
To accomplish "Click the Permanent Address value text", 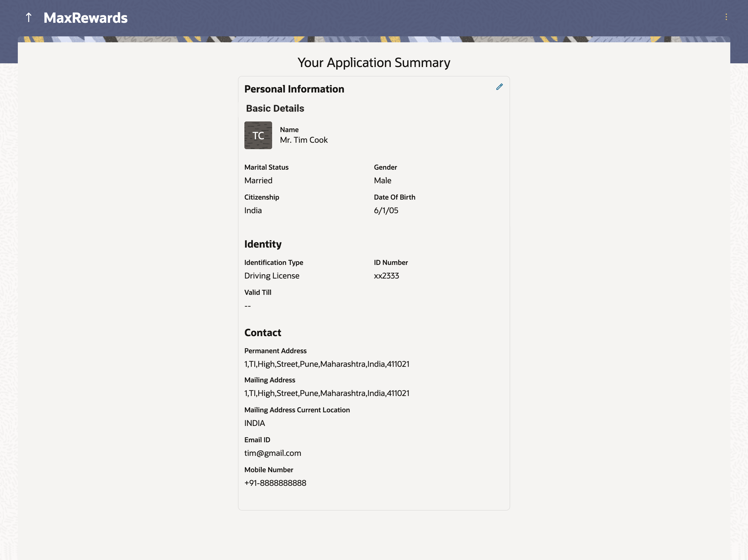I will (326, 364).
